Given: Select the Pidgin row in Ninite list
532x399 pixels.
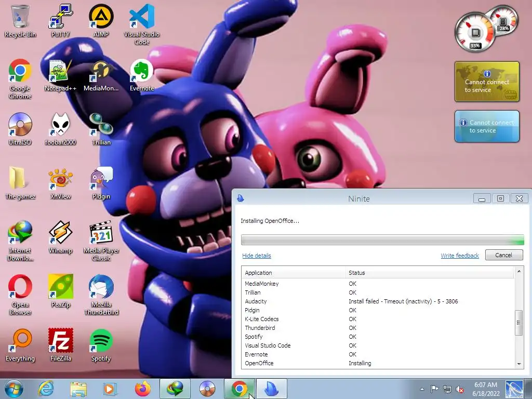Looking at the screenshot, I should pyautogui.click(x=378, y=310).
